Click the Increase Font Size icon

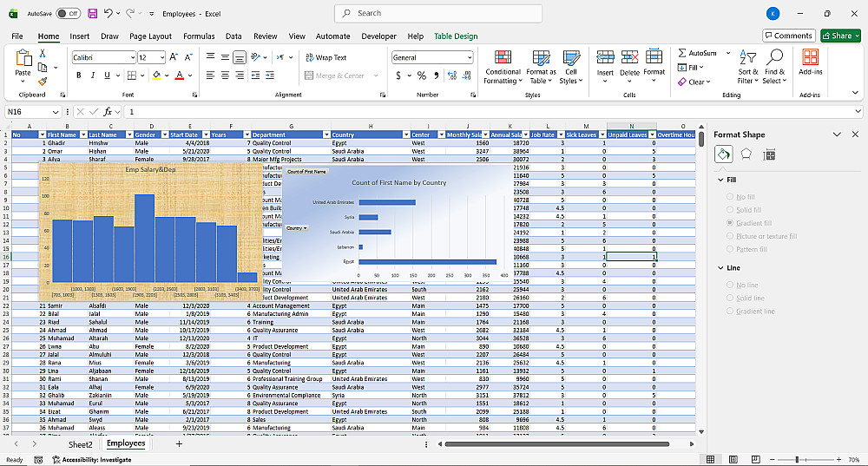click(x=174, y=57)
